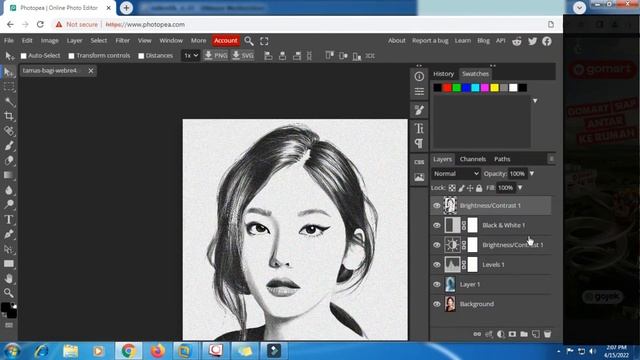Image resolution: width=640 pixels, height=360 pixels.
Task: Open the blend mode Normal dropdown
Action: tap(456, 174)
